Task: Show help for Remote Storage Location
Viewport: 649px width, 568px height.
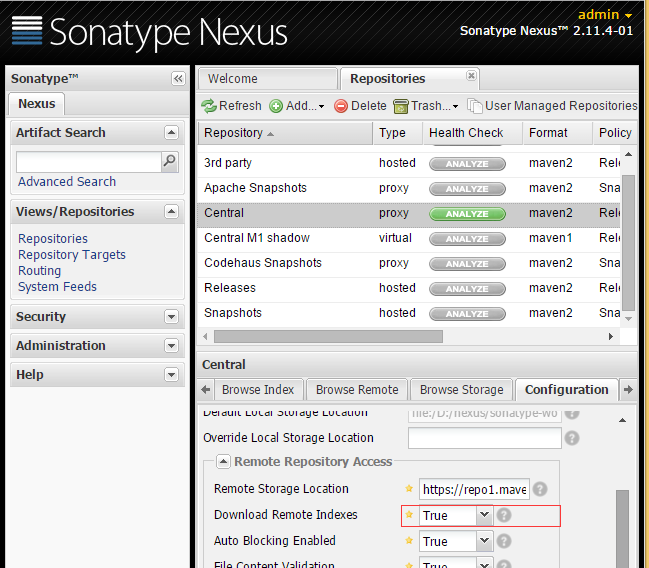Action: 540,489
